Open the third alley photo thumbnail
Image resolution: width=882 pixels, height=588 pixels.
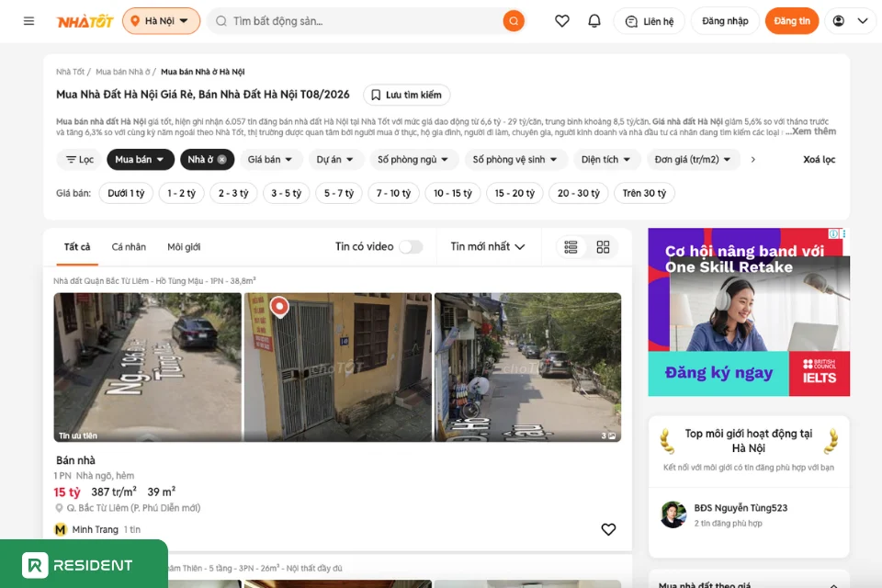click(x=527, y=367)
